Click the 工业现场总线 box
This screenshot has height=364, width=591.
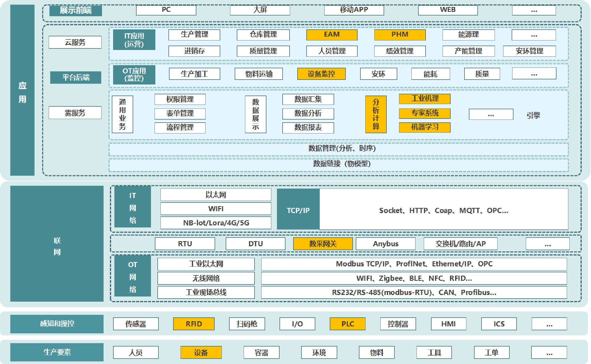click(206, 292)
